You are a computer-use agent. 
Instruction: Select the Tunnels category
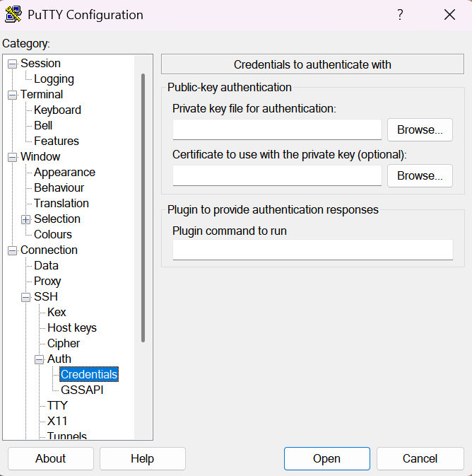coord(66,436)
